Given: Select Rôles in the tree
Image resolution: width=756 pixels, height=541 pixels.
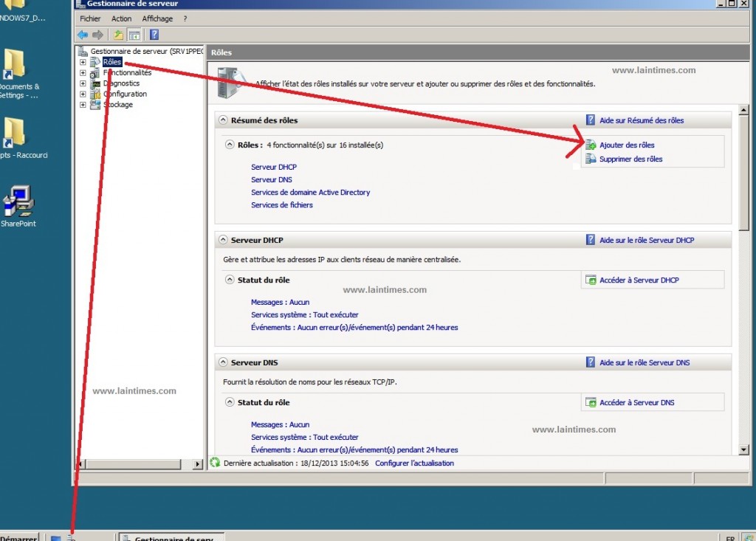Looking at the screenshot, I should (112, 62).
